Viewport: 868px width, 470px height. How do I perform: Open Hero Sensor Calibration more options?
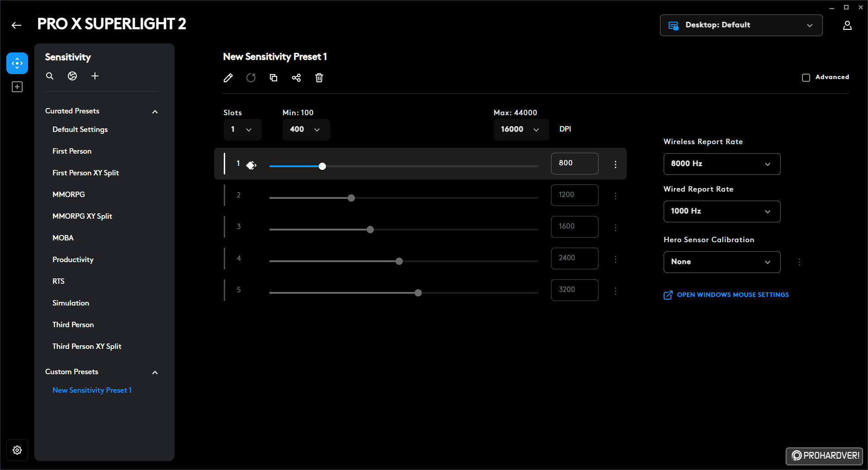799,262
